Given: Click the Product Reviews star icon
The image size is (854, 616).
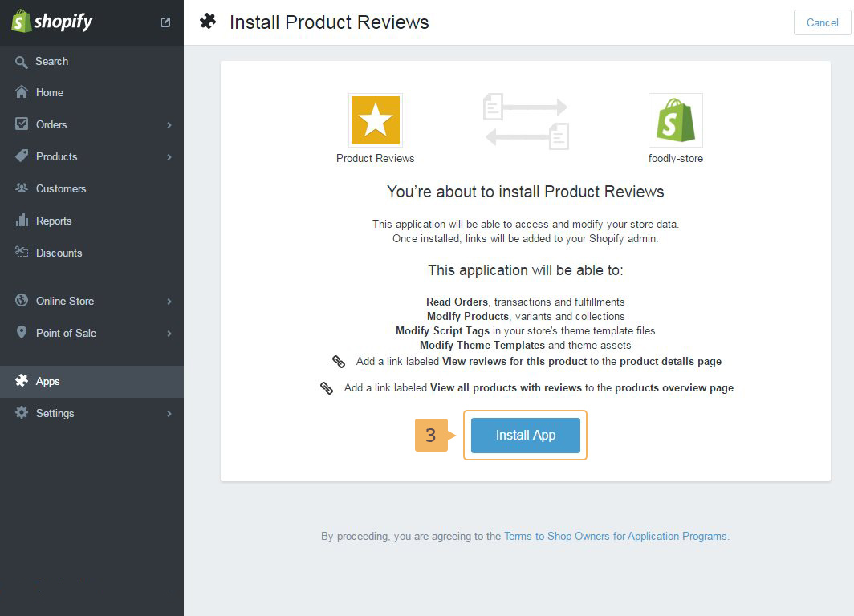Looking at the screenshot, I should pos(375,120).
